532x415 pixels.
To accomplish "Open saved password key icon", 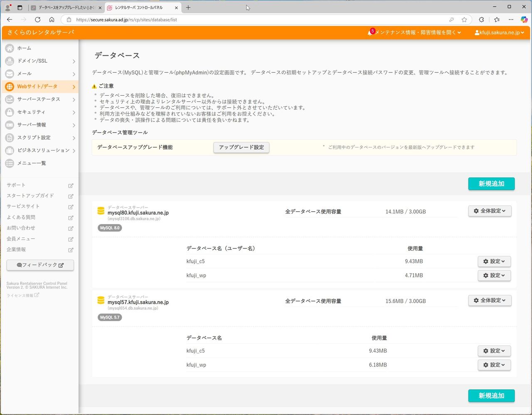I will (x=451, y=20).
